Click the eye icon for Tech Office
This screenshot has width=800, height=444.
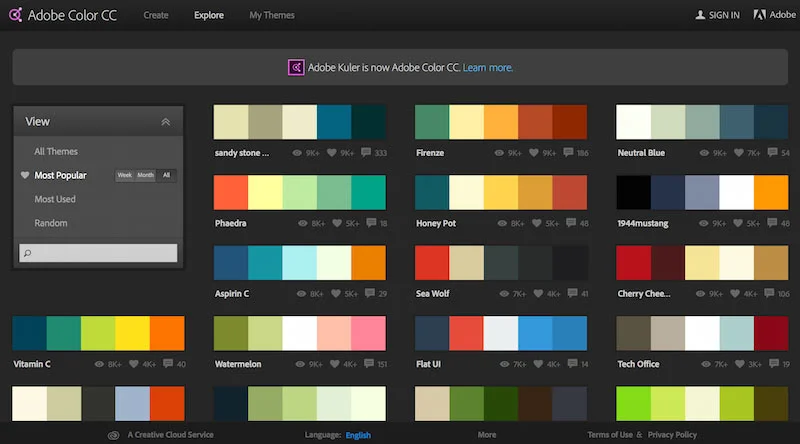706,364
